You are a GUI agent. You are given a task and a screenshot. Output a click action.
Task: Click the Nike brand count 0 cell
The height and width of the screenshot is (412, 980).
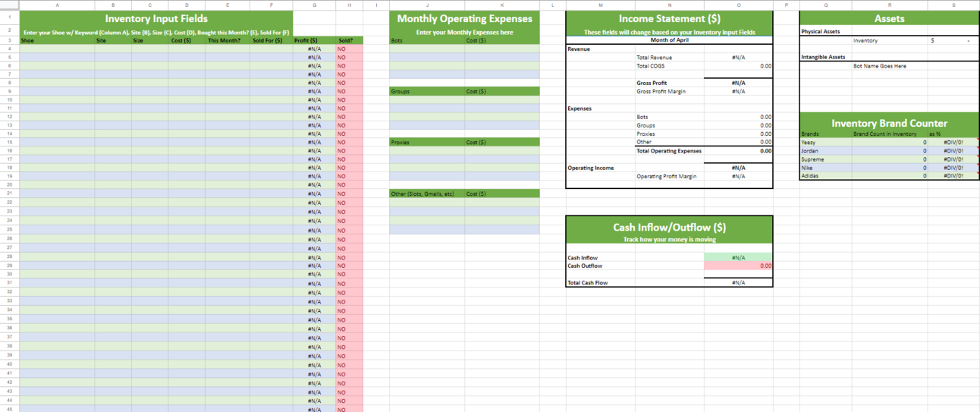pyautogui.click(x=891, y=168)
